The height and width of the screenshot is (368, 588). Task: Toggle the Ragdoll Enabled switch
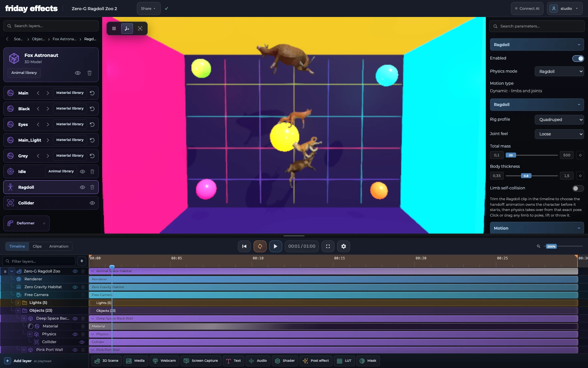[578, 58]
